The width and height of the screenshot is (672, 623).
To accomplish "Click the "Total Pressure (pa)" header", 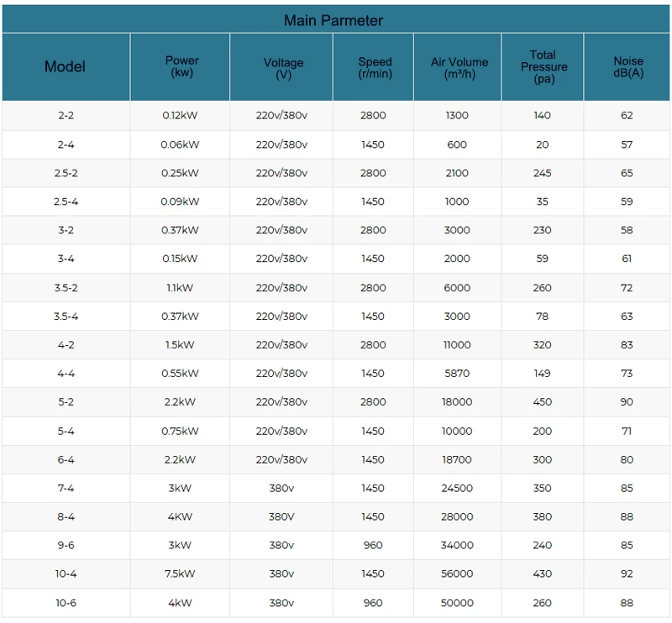I will pos(543,67).
